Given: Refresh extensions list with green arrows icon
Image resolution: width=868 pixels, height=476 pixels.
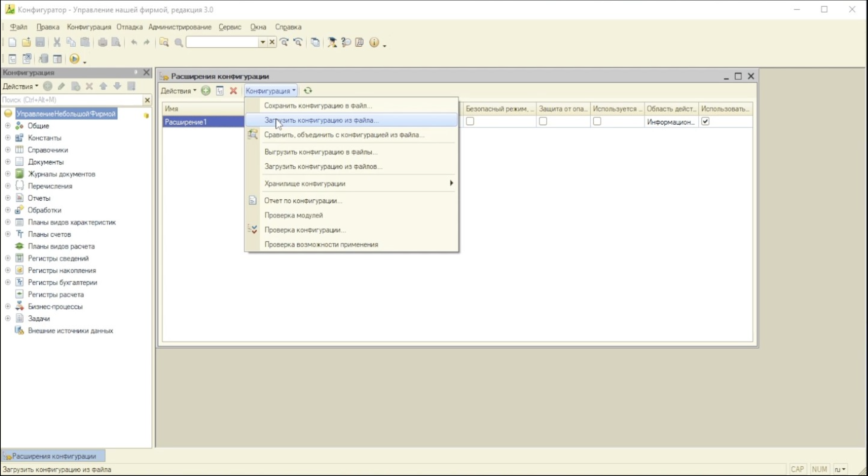Looking at the screenshot, I should click(308, 91).
